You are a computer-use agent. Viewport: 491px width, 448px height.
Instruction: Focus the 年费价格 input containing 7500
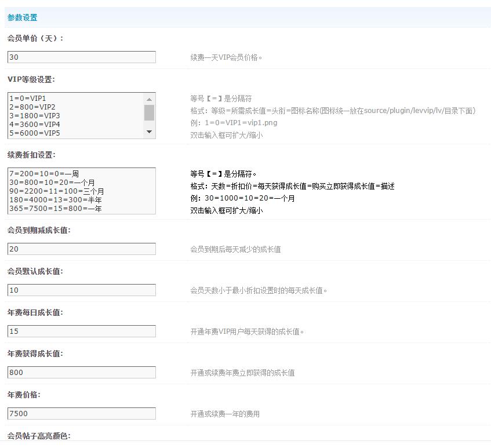tap(82, 413)
